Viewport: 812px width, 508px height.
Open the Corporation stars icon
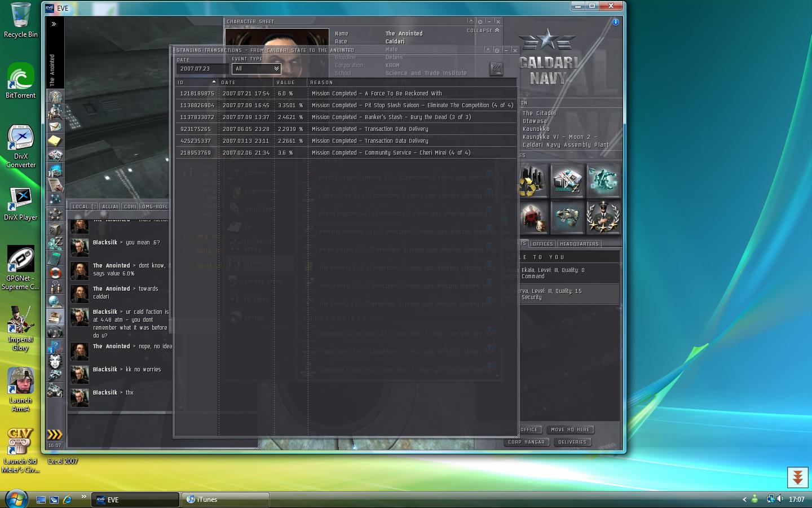(55, 214)
